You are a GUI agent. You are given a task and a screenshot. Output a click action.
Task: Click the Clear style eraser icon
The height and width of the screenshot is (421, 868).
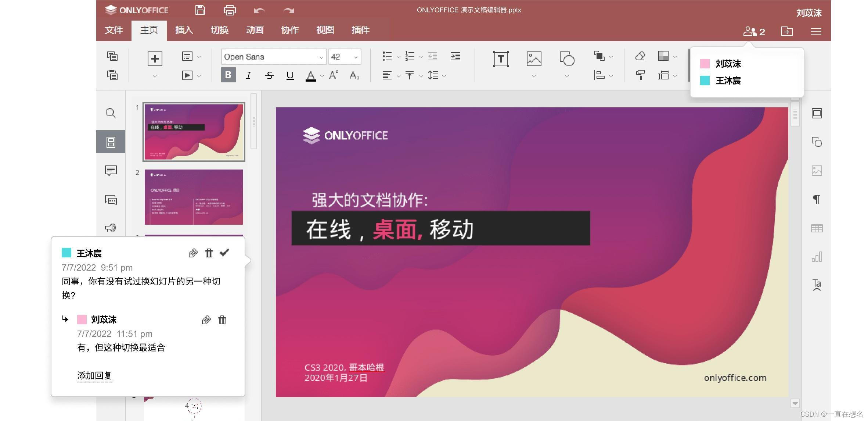tap(640, 56)
